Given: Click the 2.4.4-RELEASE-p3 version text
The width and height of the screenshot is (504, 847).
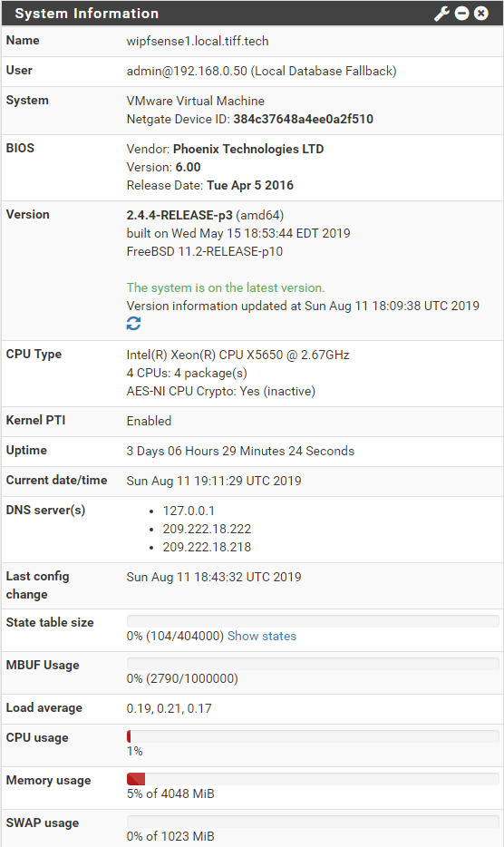Looking at the screenshot, I should point(179,216).
